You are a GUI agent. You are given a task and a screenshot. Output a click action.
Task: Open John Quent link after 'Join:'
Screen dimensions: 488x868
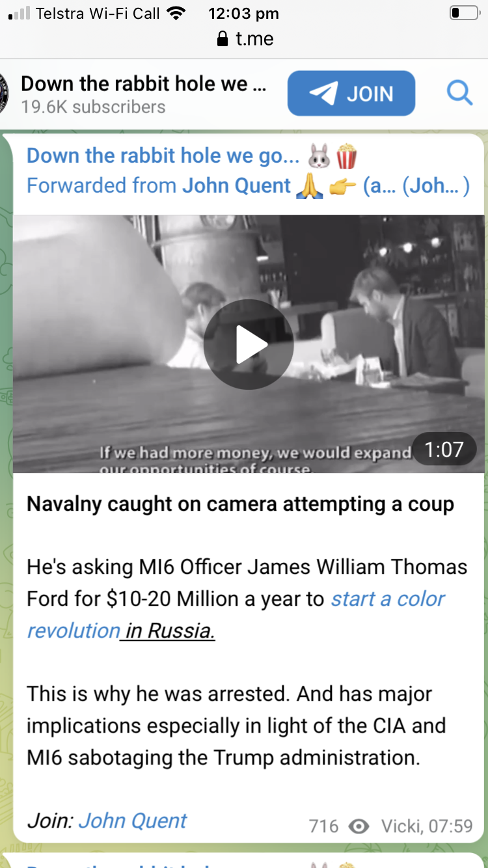click(x=133, y=821)
